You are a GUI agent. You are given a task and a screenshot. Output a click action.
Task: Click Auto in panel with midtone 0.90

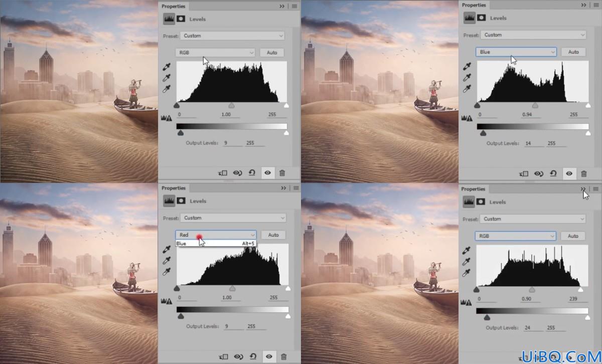573,236
